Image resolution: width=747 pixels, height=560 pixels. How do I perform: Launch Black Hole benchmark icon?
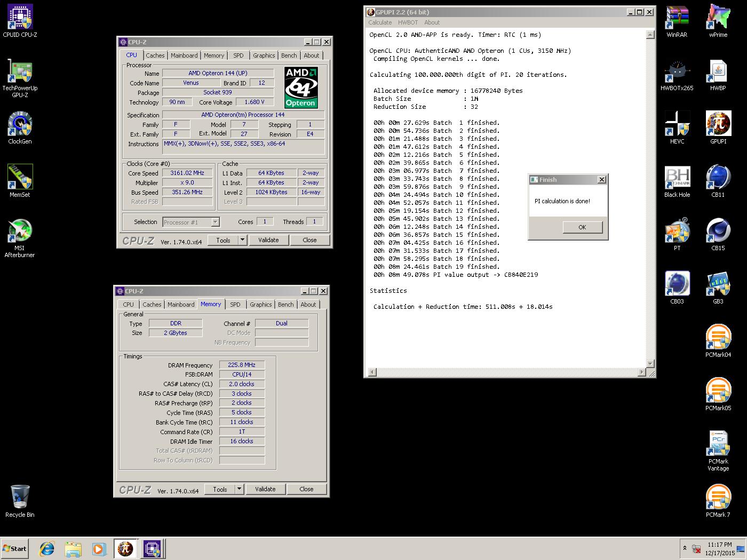(x=677, y=181)
